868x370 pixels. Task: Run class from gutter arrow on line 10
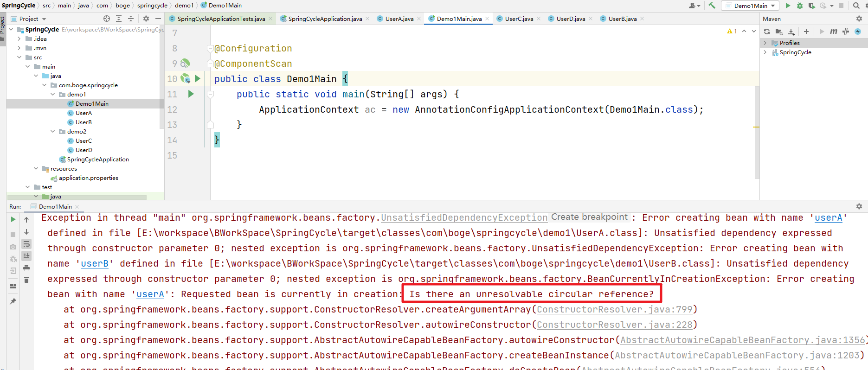(198, 78)
